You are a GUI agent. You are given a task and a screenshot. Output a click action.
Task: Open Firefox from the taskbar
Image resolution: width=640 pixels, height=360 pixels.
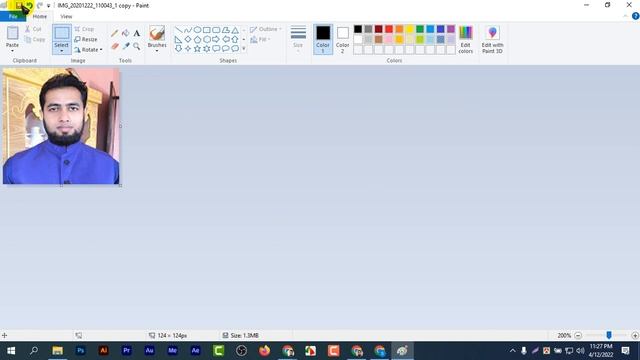(x=264, y=351)
